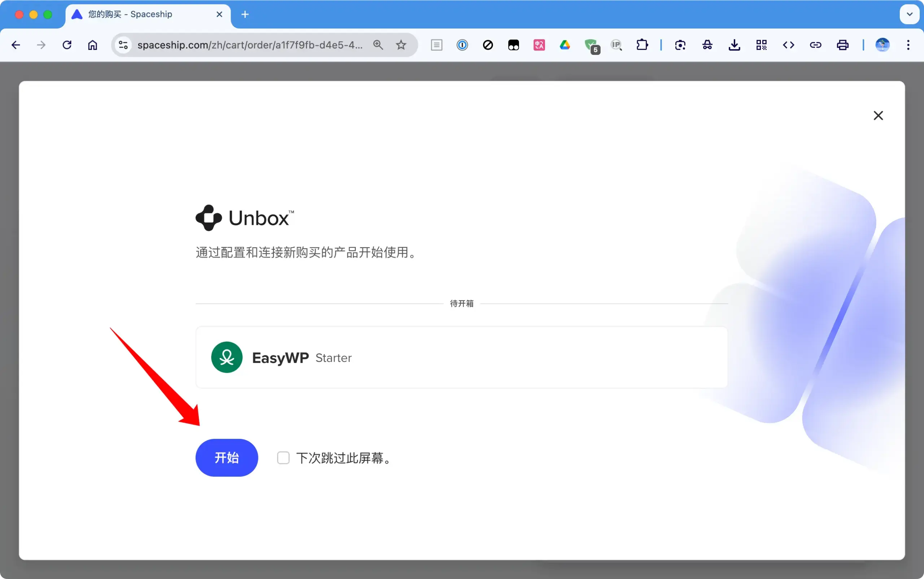This screenshot has width=924, height=579.
Task: Reload the current page
Action: tap(67, 45)
